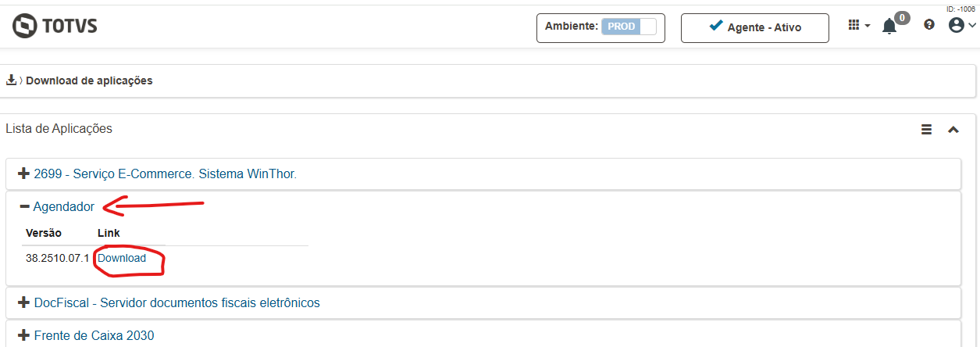Expand 2699 - Serviço E-Commerce item
The height and width of the screenshot is (347, 980).
(x=165, y=174)
